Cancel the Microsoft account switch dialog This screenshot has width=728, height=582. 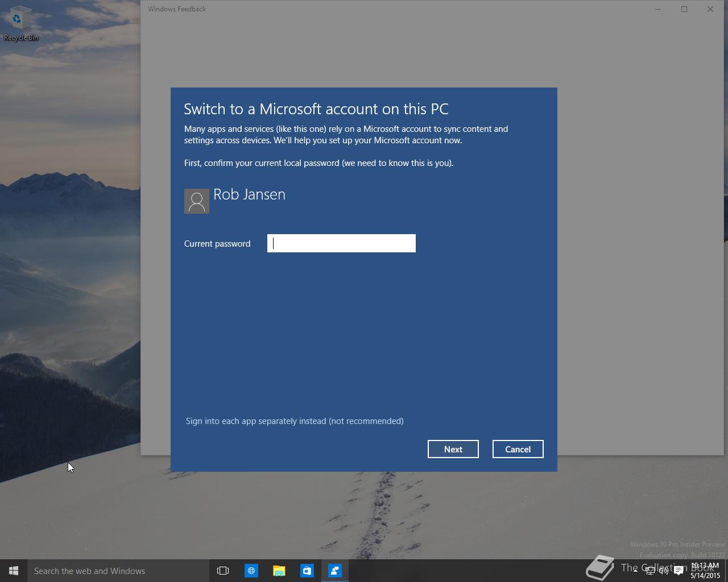click(518, 449)
